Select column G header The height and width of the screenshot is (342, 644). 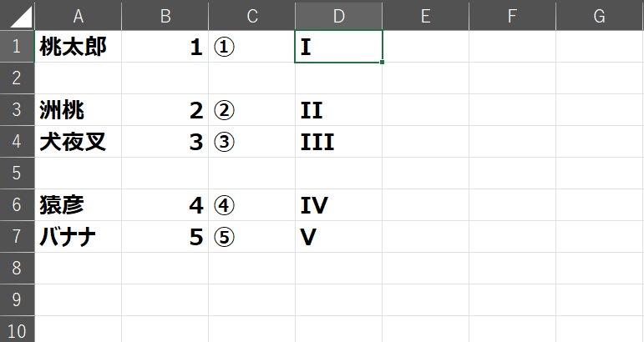coord(599,14)
